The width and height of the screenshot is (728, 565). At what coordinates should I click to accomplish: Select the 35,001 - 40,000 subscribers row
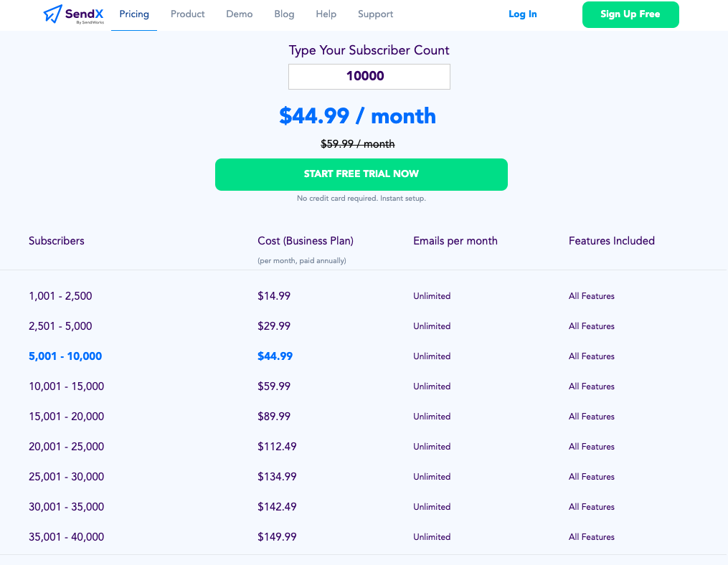pyautogui.click(x=66, y=537)
